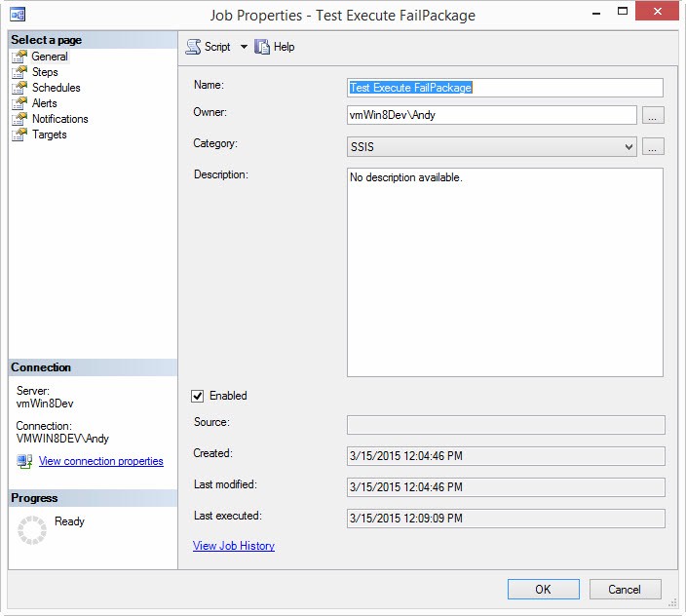Image resolution: width=686 pixels, height=616 pixels.
Task: Click the OK button
Action: click(544, 590)
